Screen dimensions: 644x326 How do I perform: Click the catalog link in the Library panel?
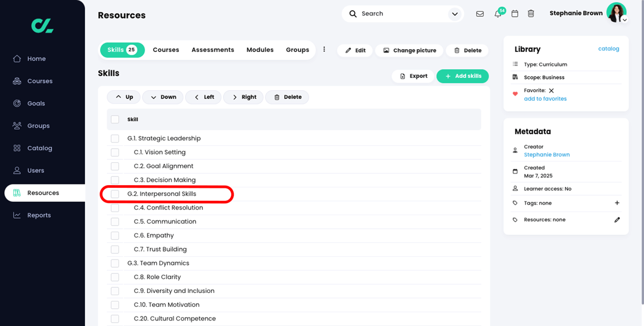click(609, 49)
